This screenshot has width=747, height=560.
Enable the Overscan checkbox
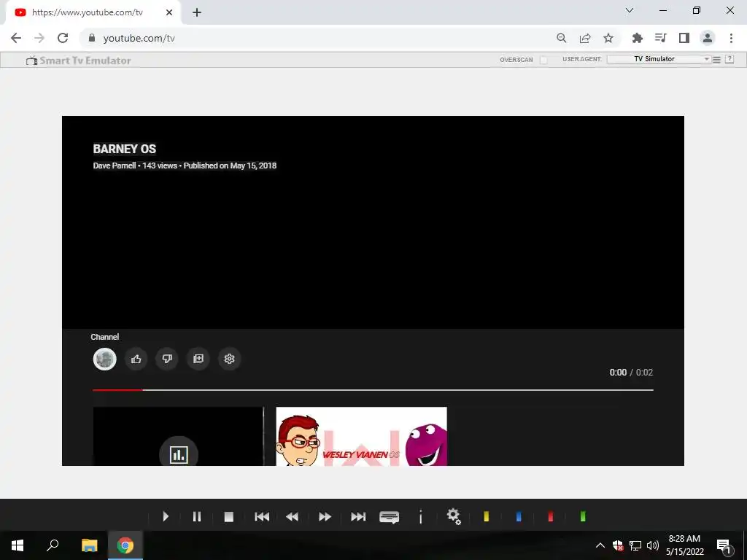[543, 60]
